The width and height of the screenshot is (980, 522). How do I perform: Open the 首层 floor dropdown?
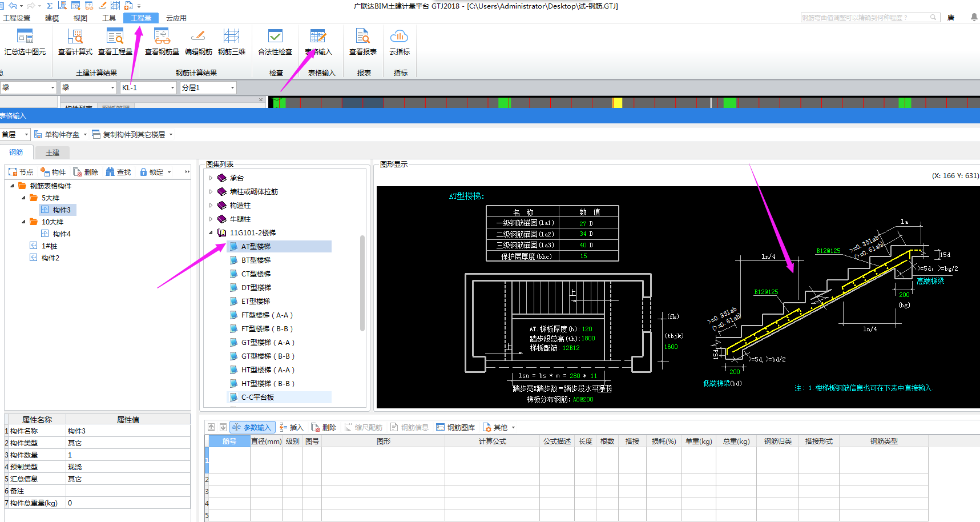26,135
